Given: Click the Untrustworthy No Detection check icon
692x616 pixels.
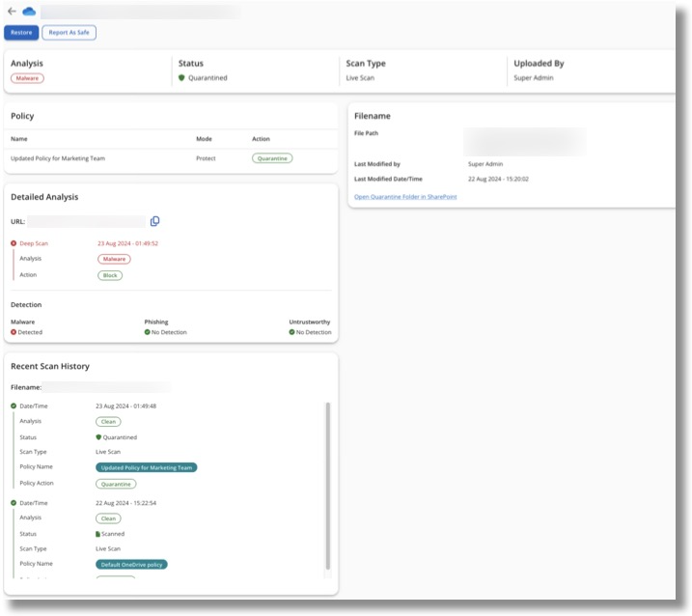Looking at the screenshot, I should tap(292, 332).
